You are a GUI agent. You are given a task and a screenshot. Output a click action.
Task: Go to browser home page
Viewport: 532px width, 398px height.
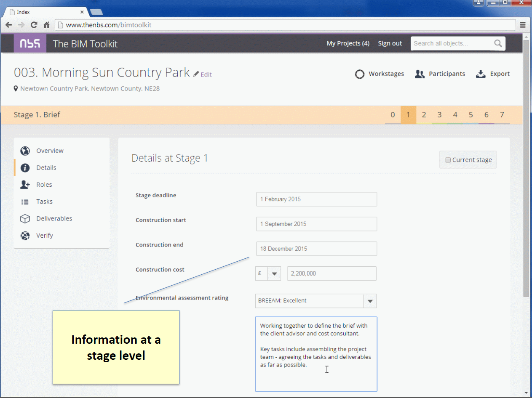47,25
